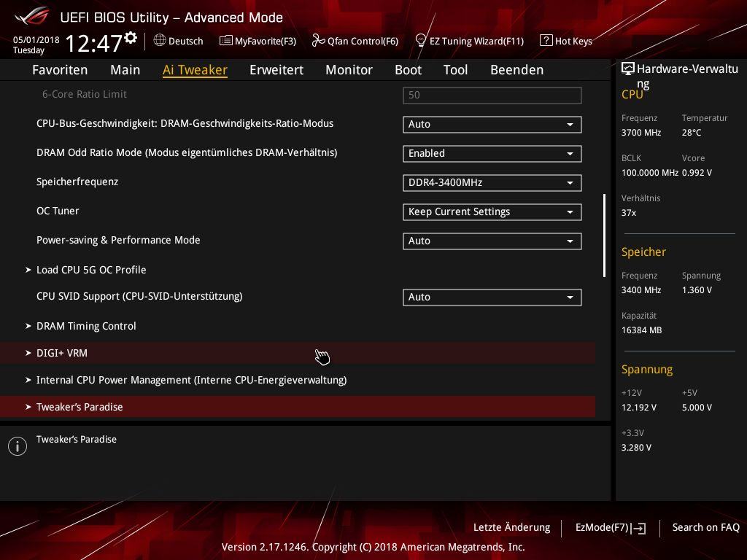Click Kapazität value 16384 MB
Screen dimensions: 747x560
pyautogui.click(x=642, y=330)
